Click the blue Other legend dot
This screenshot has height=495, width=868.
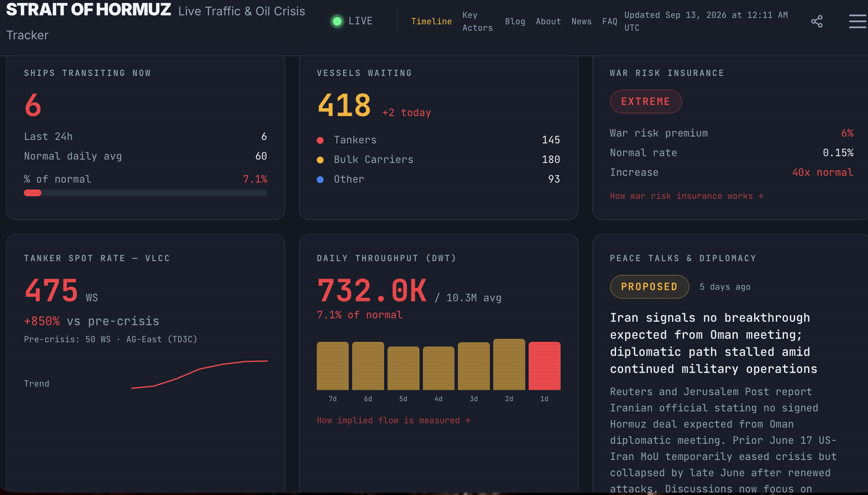coord(320,180)
